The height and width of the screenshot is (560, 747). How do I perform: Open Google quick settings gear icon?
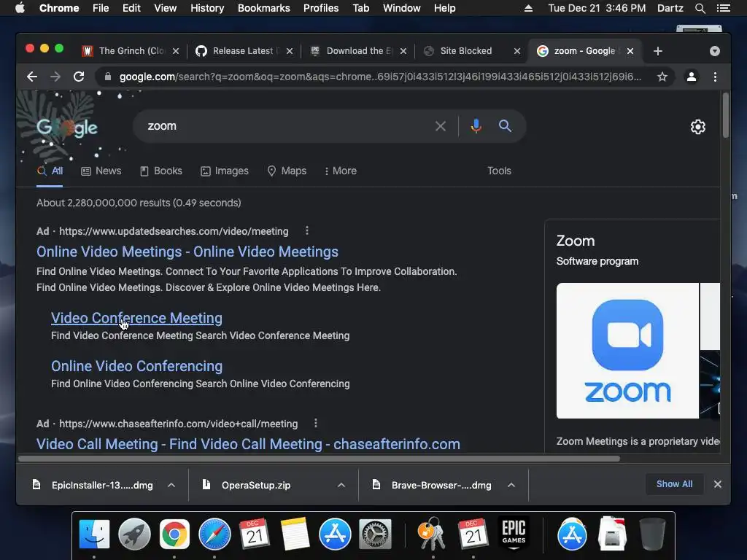pyautogui.click(x=698, y=127)
